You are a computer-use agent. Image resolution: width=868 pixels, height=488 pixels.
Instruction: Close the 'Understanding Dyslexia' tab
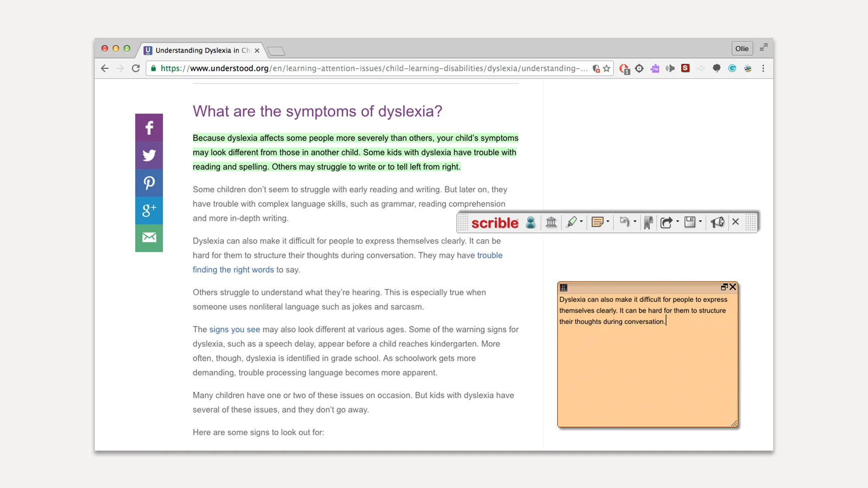coord(257,50)
